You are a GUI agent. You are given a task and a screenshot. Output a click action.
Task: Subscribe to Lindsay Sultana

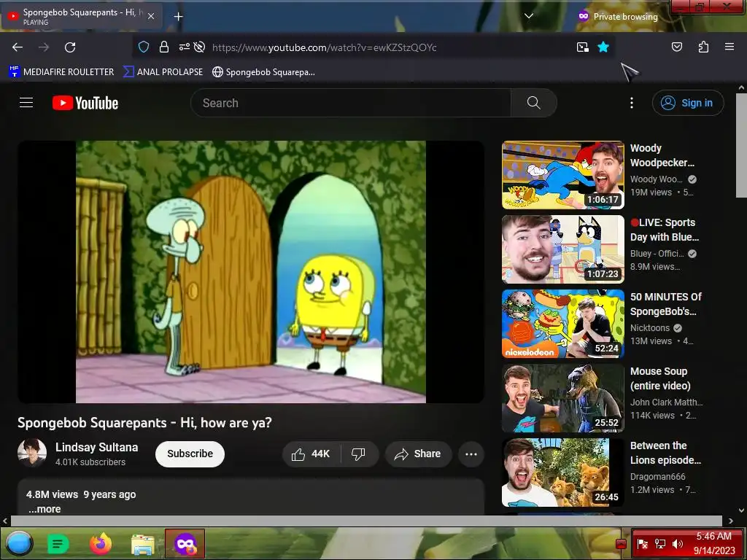(190, 454)
